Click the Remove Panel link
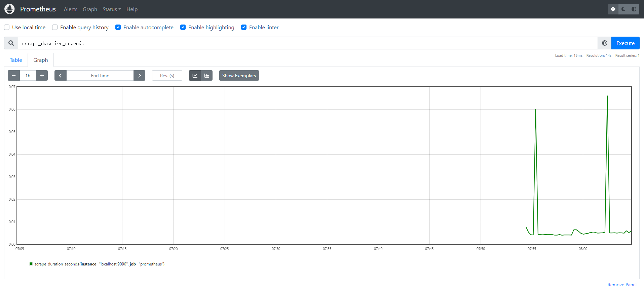 coord(622,285)
